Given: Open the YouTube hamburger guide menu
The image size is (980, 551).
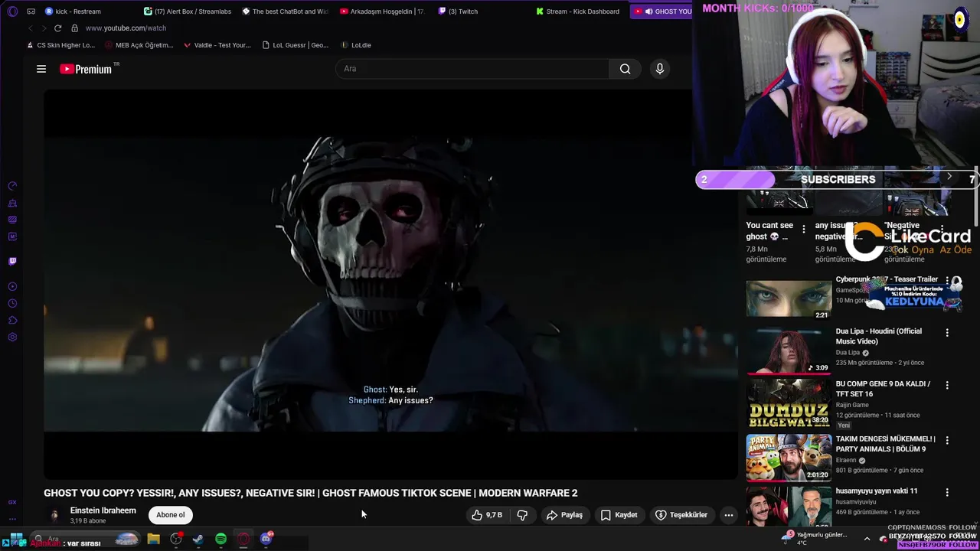Looking at the screenshot, I should [x=41, y=69].
